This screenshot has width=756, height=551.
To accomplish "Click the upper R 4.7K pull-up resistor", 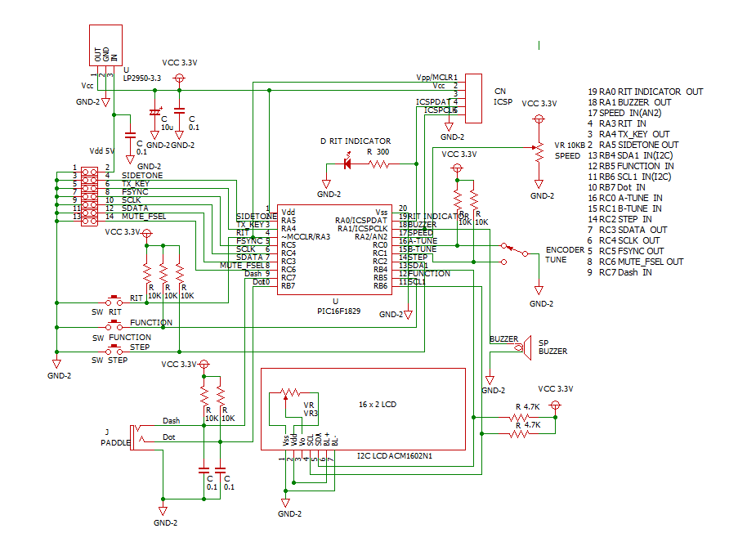I will (519, 418).
